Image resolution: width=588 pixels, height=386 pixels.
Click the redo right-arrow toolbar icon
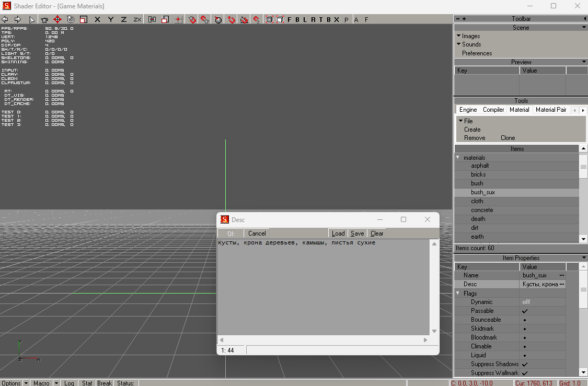point(17,19)
